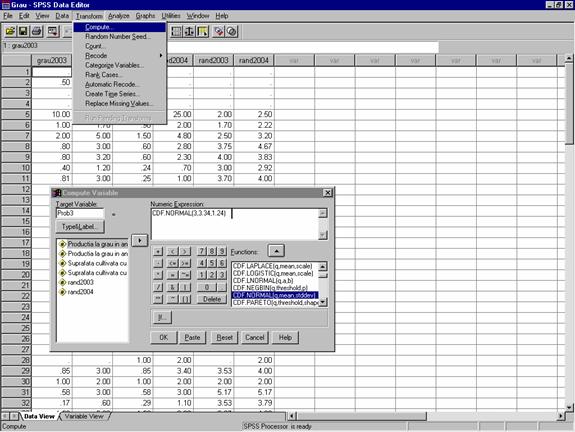Click the Type&Label... button
The width and height of the screenshot is (575, 432).
[80, 227]
